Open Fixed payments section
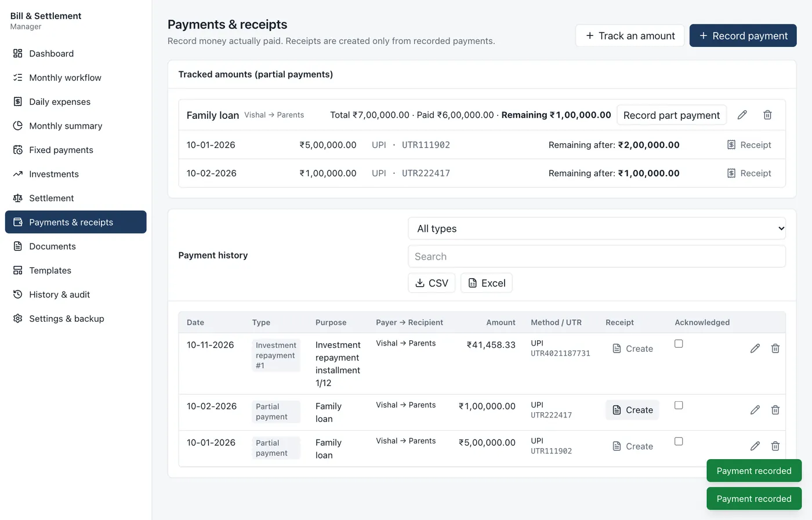Image resolution: width=812 pixels, height=520 pixels. 75,150
